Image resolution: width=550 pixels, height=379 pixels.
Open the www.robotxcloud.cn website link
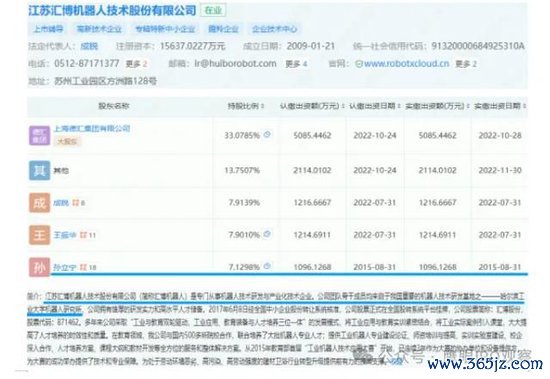click(x=406, y=64)
